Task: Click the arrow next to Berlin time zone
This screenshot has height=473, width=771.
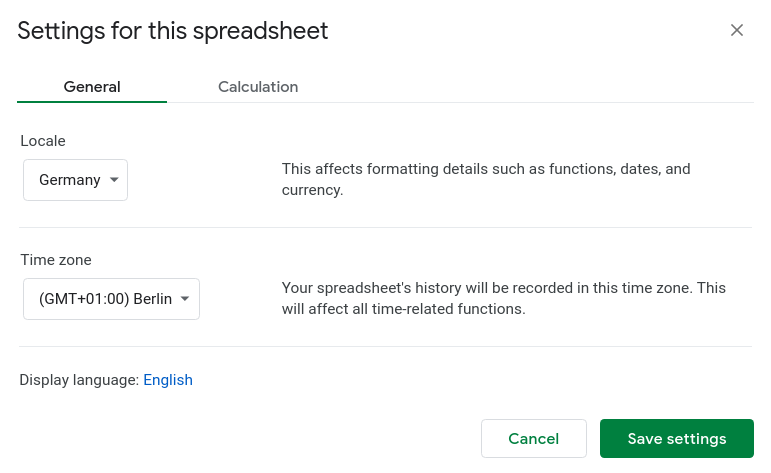Action: pyautogui.click(x=185, y=299)
